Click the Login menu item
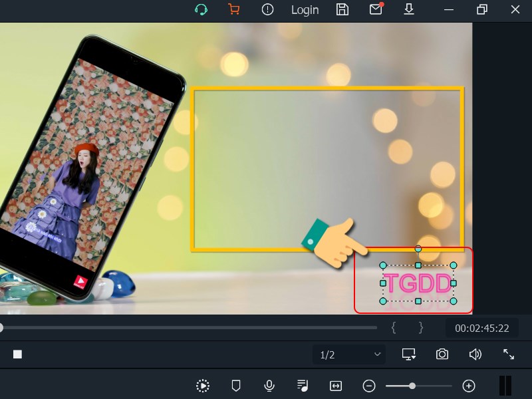Viewport: 532px width, 399px height. (x=305, y=10)
